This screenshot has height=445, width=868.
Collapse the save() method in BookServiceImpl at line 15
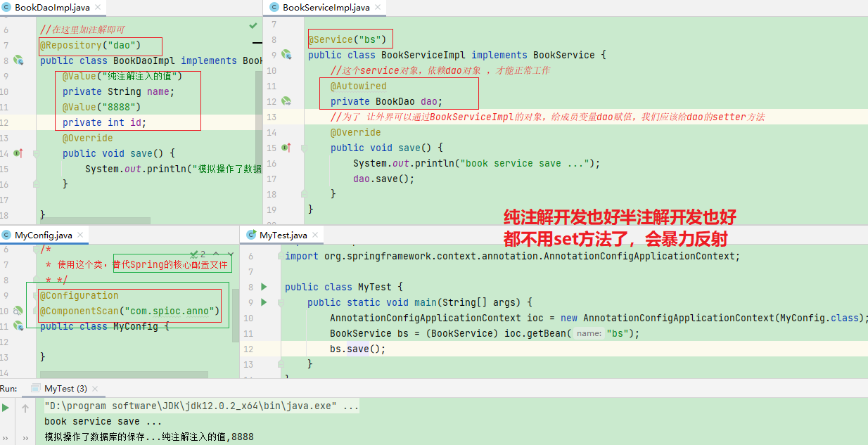point(305,148)
